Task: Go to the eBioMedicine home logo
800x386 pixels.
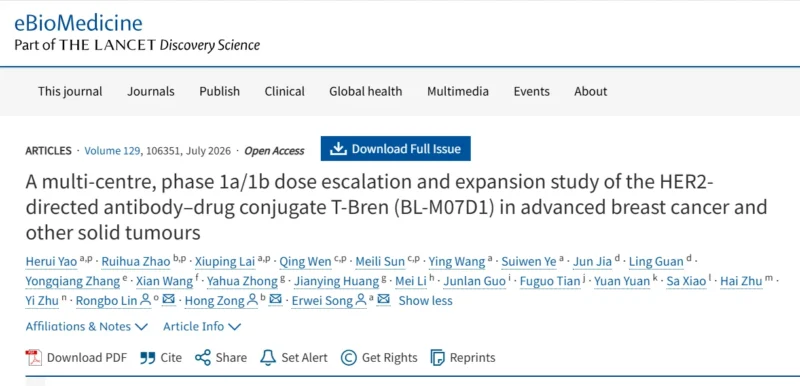Action: (78, 23)
